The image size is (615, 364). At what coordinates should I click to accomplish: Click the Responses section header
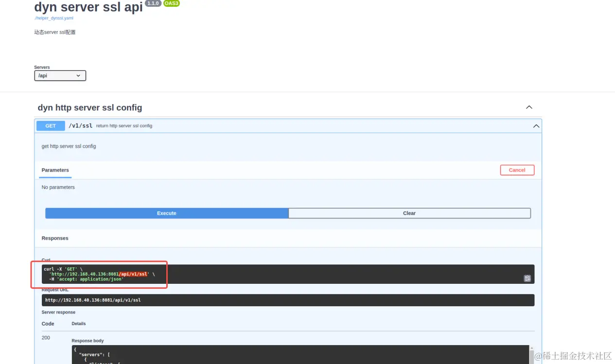tap(55, 238)
